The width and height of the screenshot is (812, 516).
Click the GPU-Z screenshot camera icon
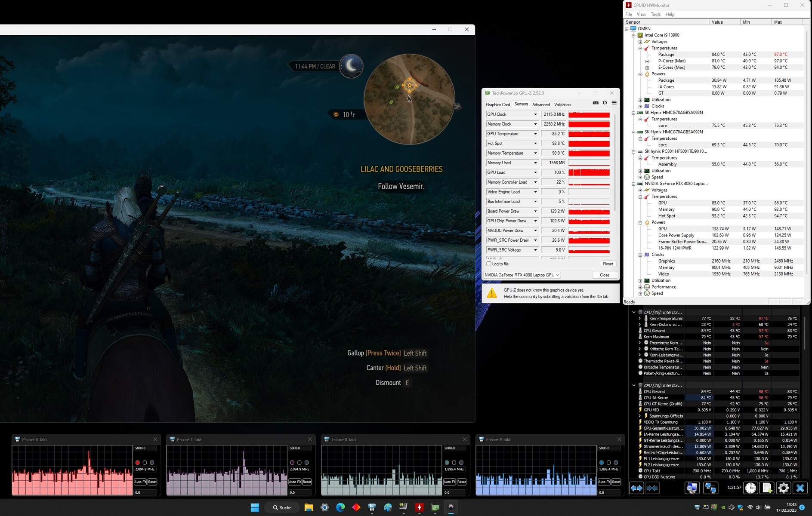point(596,103)
